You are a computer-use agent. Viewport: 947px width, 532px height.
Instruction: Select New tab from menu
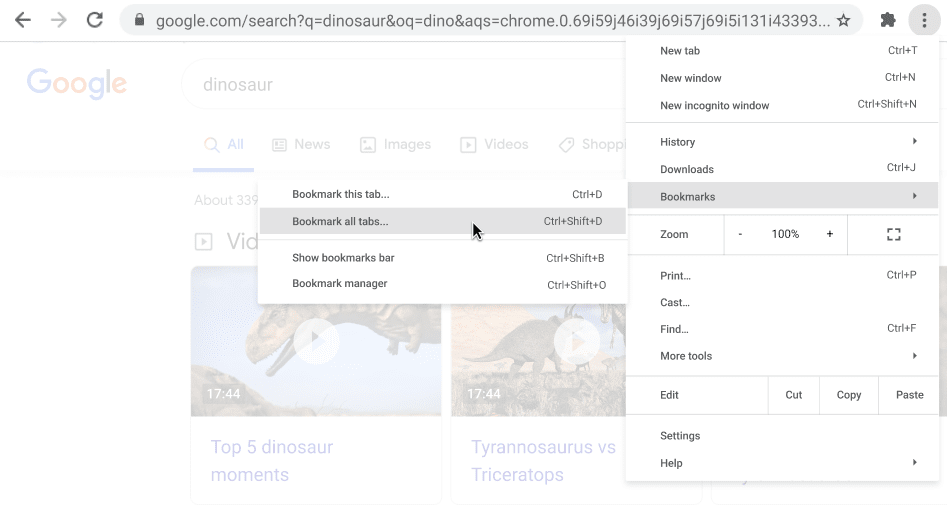pos(783,51)
